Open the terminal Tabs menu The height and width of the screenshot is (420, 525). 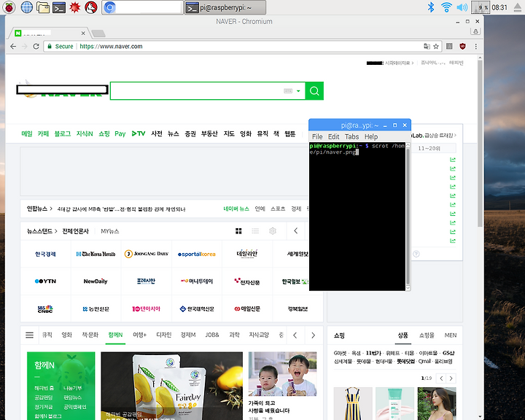pyautogui.click(x=351, y=136)
